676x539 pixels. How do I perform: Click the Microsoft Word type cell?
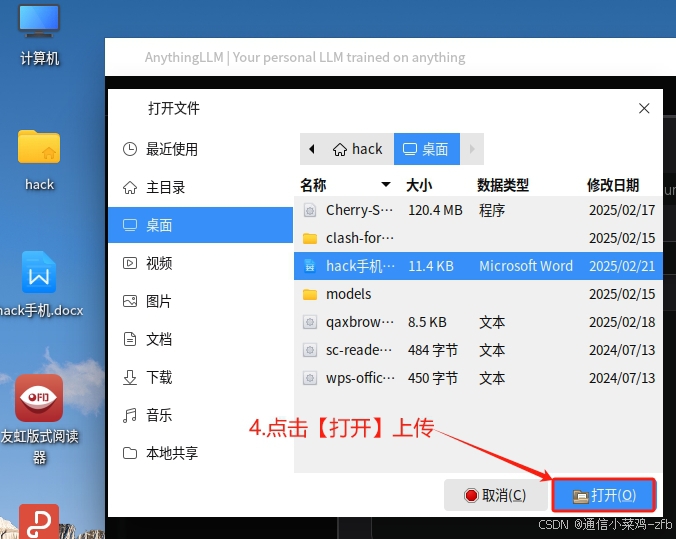pyautogui.click(x=526, y=266)
